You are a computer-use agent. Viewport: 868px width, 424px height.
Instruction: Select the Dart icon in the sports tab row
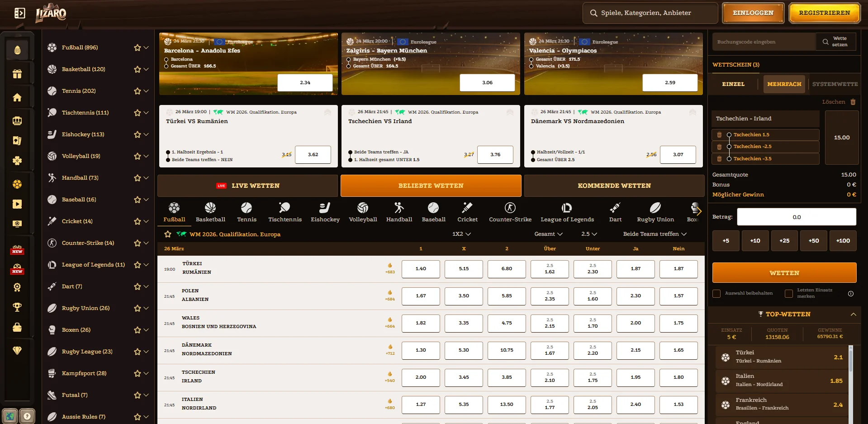[615, 208]
